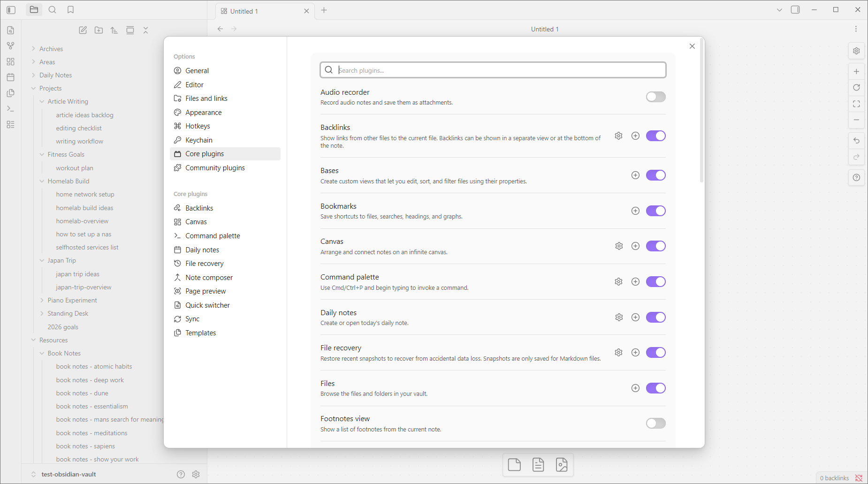Open vault settings gear at bottom left

pos(196,475)
